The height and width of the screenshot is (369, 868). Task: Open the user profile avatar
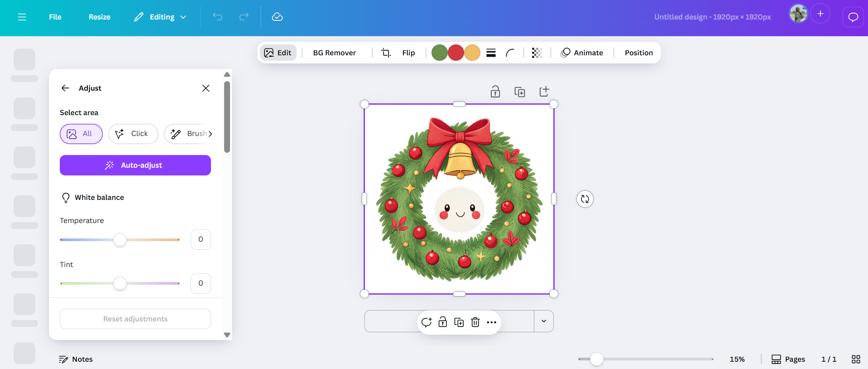click(x=798, y=14)
